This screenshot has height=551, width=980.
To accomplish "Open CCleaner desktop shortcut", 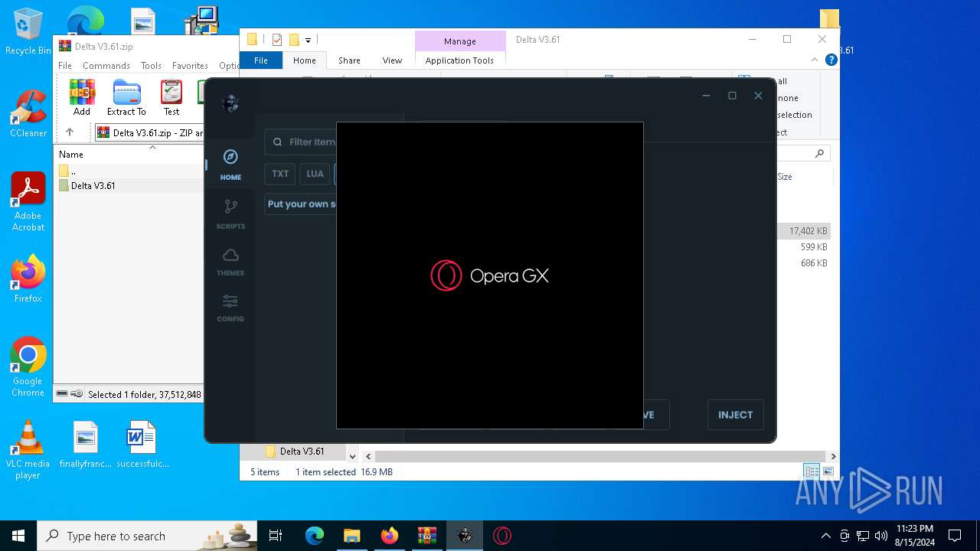I will pyautogui.click(x=28, y=114).
